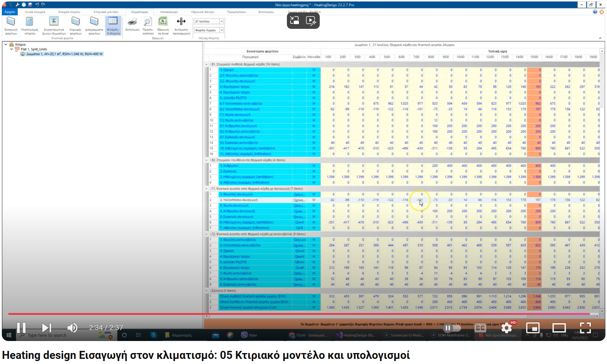Export results with Εξαγωγή σε Excel
Screen dimensions: 607x364
pos(163,25)
